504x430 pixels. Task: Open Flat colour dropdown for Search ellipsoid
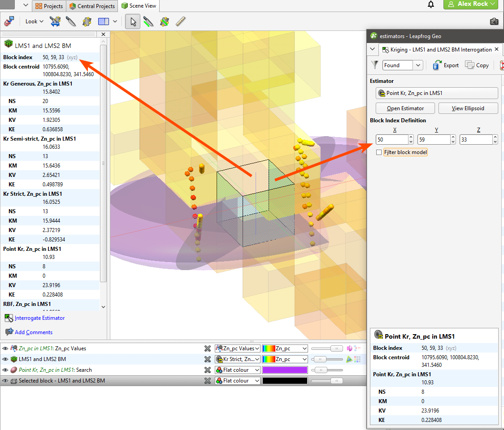(x=238, y=370)
